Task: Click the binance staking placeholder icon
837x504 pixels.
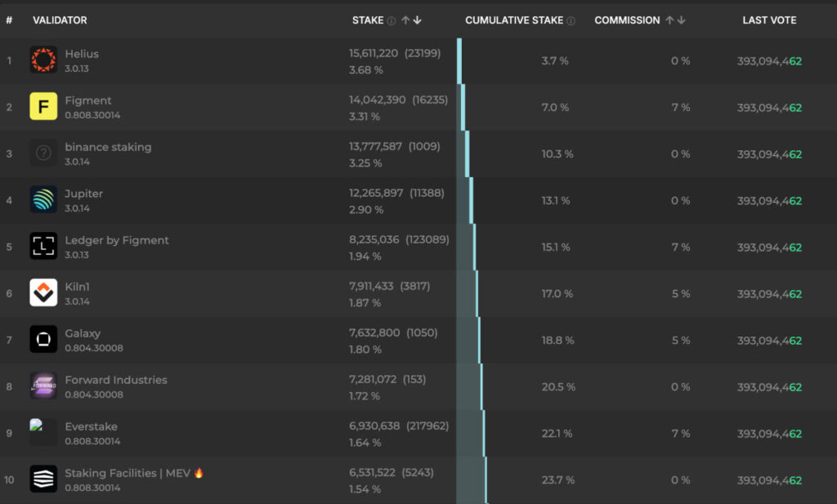Action: 43,153
